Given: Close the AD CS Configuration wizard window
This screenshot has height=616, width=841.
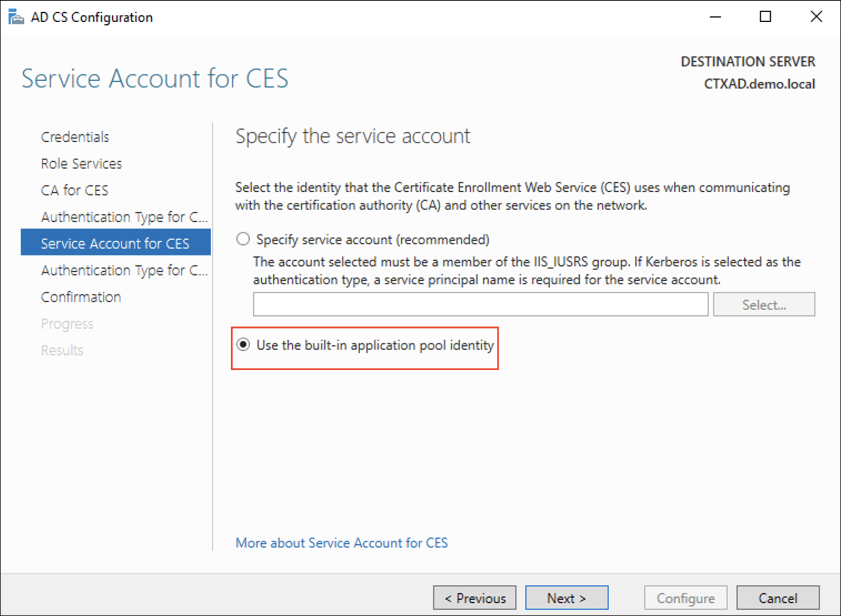Looking at the screenshot, I should [x=816, y=17].
